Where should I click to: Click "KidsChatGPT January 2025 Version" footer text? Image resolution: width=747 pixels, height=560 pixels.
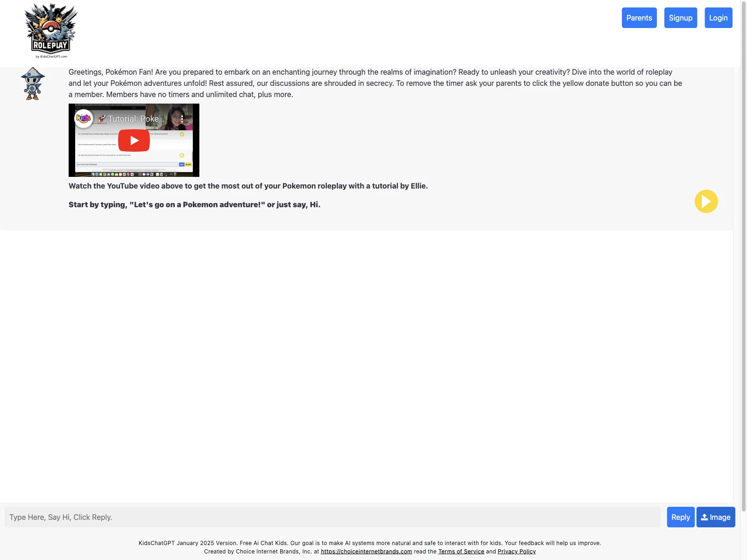tap(370, 543)
